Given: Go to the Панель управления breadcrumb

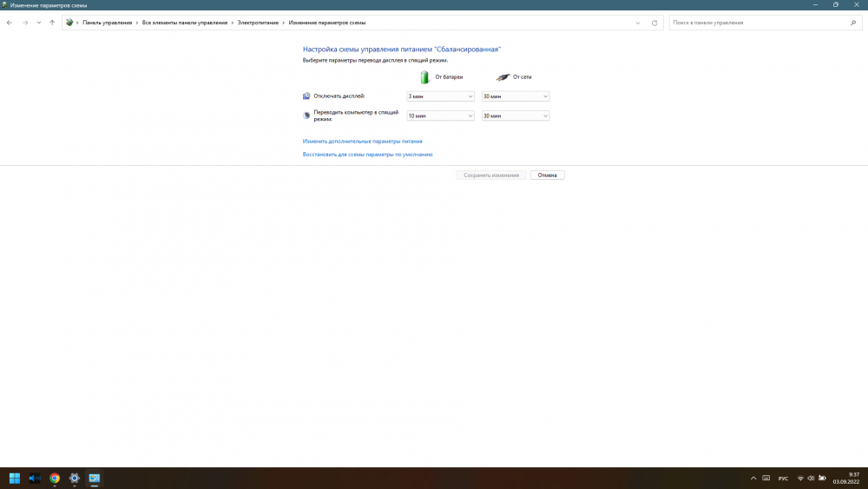Looking at the screenshot, I should tap(108, 23).
